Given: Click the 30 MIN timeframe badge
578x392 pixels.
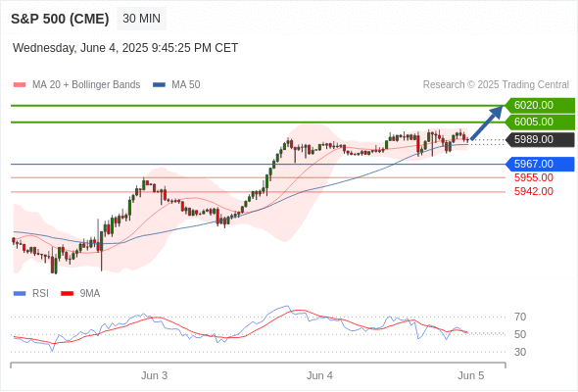Looking at the screenshot, I should 141,19.
